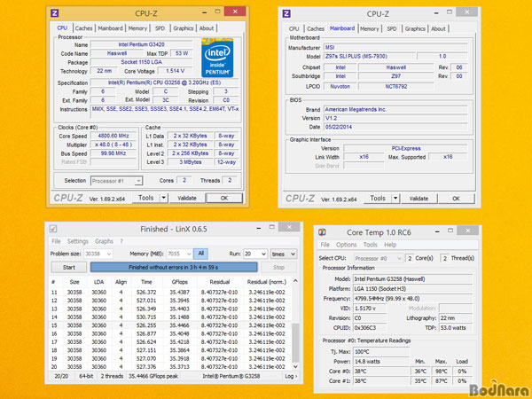
Task: Click Core Speed value 4800.60 MHz
Action: coord(113,136)
